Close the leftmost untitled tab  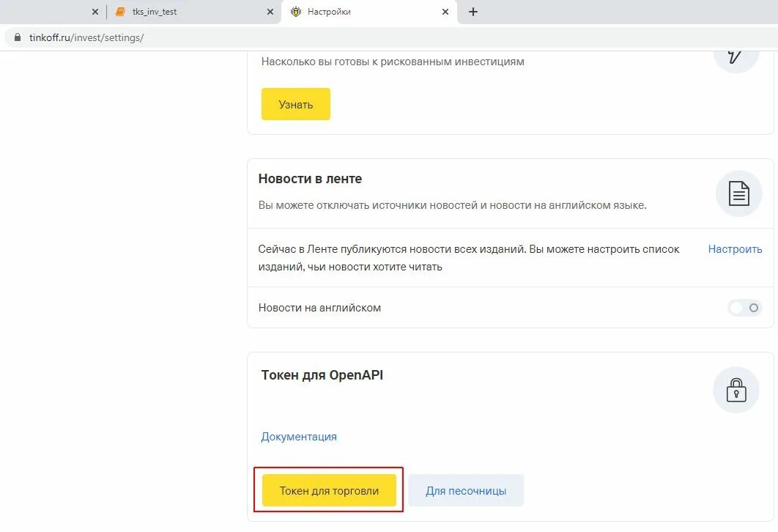coord(95,12)
